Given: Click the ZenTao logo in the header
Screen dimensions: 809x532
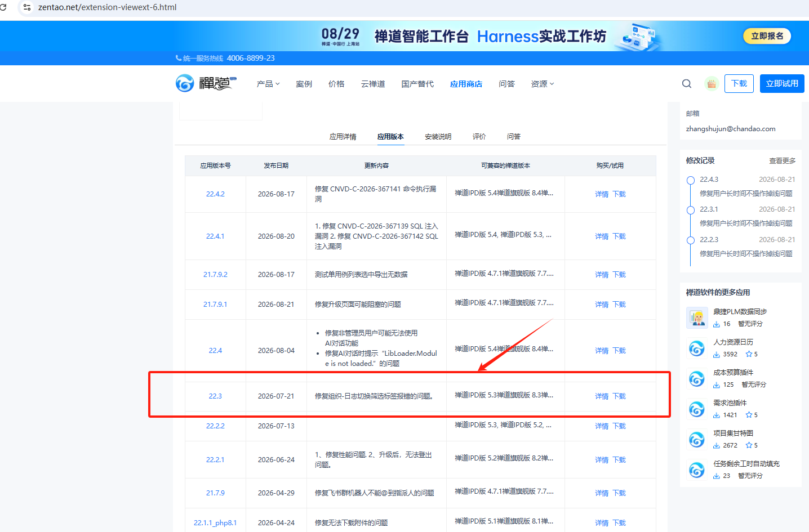Looking at the screenshot, I should 206,83.
